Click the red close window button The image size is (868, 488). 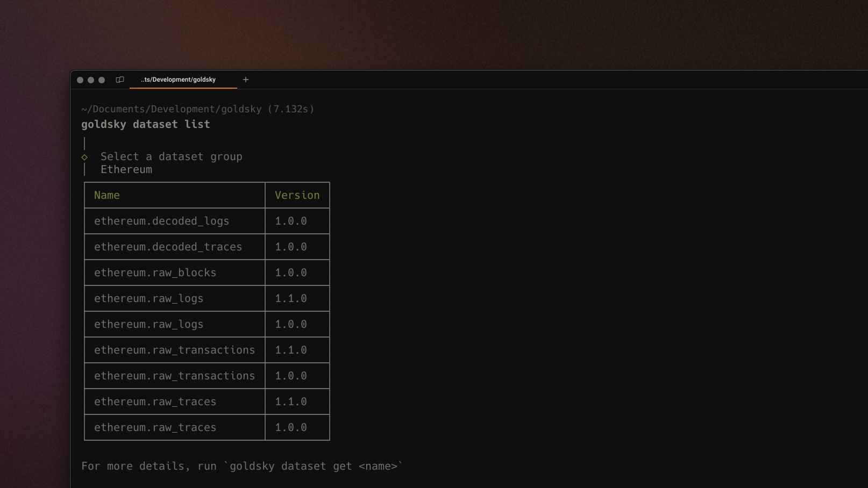80,80
